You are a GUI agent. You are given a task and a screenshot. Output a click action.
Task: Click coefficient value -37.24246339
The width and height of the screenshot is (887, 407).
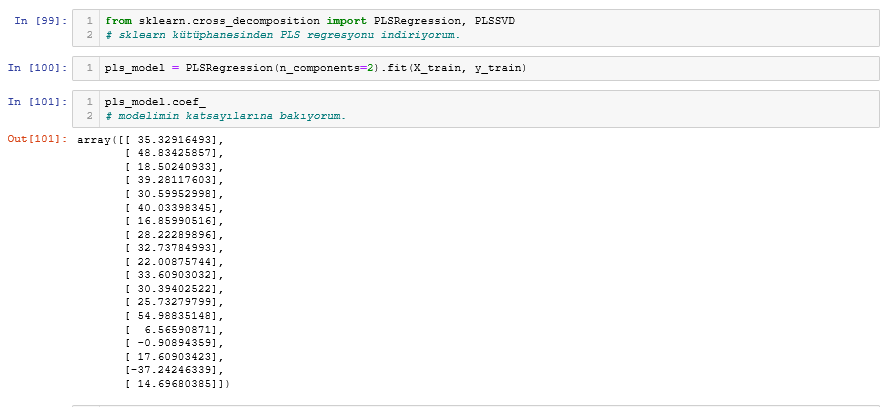(173, 370)
